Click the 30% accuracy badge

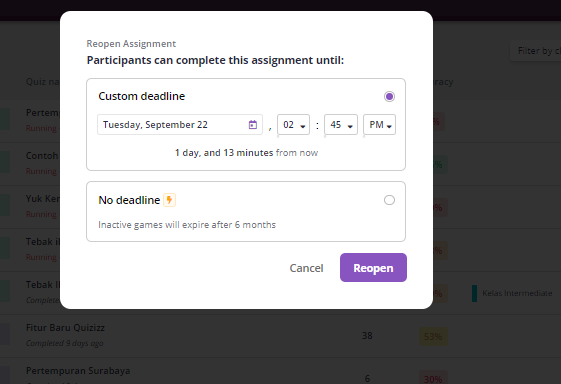433,379
